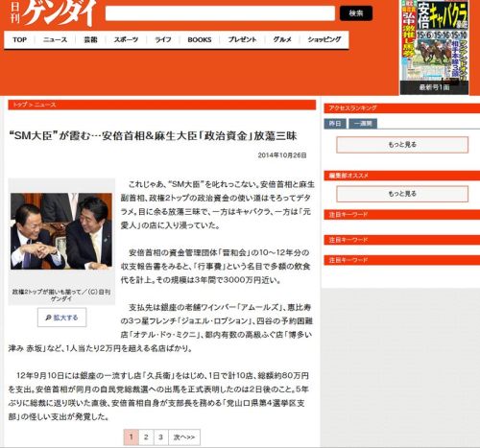Go to page 3 in pagination
This screenshot has height=448, width=480.
click(x=160, y=436)
